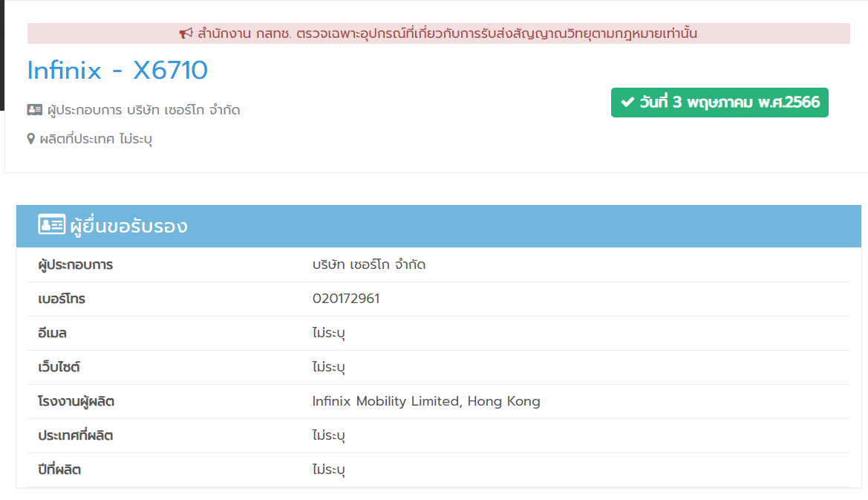Click the โรงงานผู้ผลิต row label
868x500 pixels.
click(76, 401)
